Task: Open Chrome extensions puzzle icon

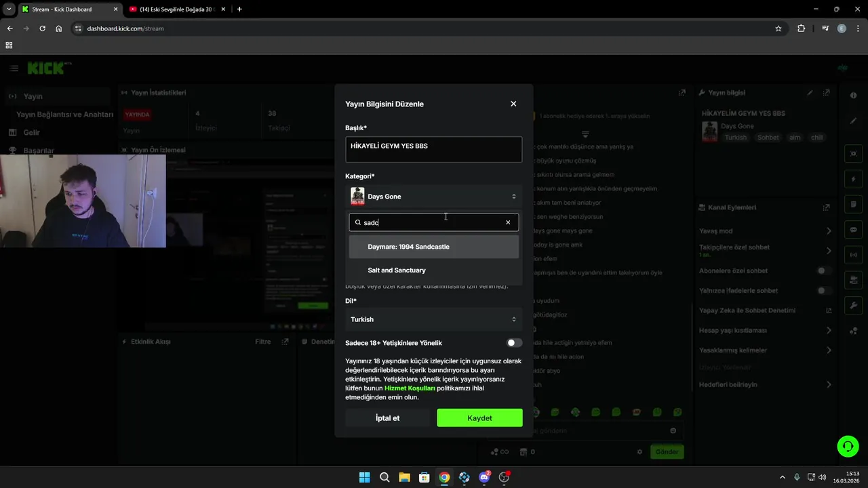Action: (x=802, y=28)
